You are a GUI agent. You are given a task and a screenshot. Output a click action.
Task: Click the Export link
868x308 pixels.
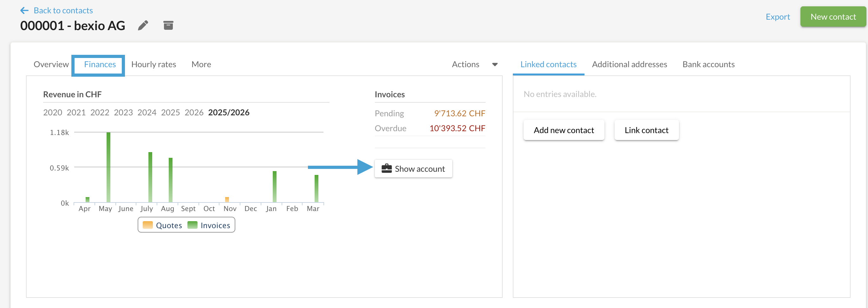click(778, 17)
